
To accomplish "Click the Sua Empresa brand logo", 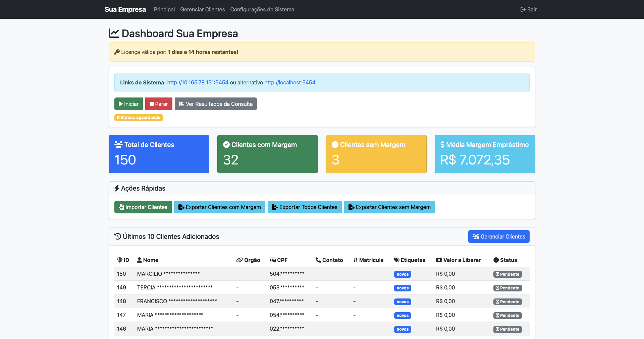I will [x=125, y=9].
